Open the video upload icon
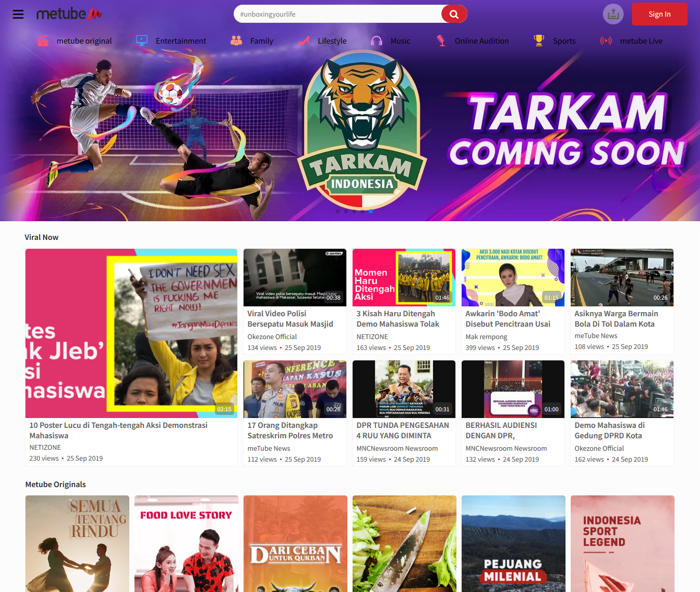This screenshot has height=592, width=700. pos(613,14)
